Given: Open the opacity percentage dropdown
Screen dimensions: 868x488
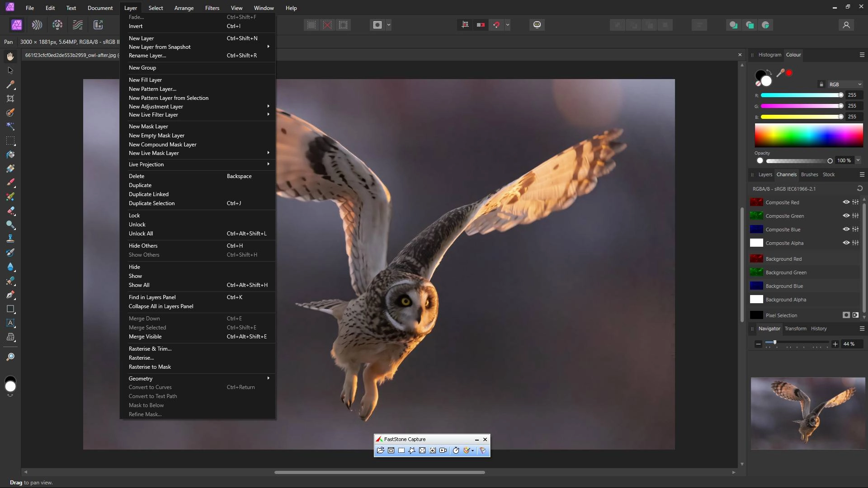Looking at the screenshot, I should (x=858, y=160).
